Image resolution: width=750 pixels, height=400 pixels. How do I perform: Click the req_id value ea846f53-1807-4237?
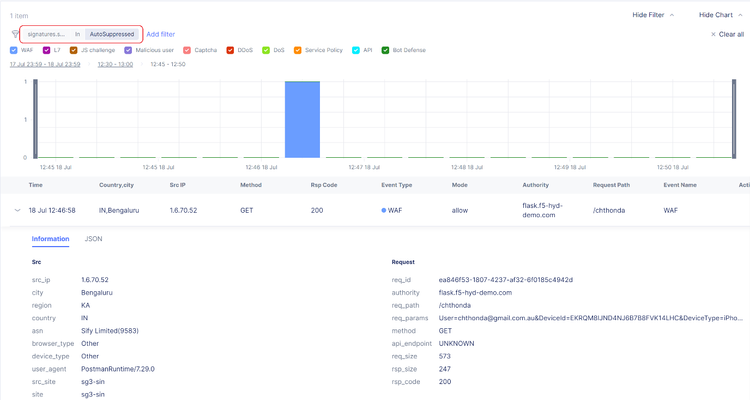506,279
